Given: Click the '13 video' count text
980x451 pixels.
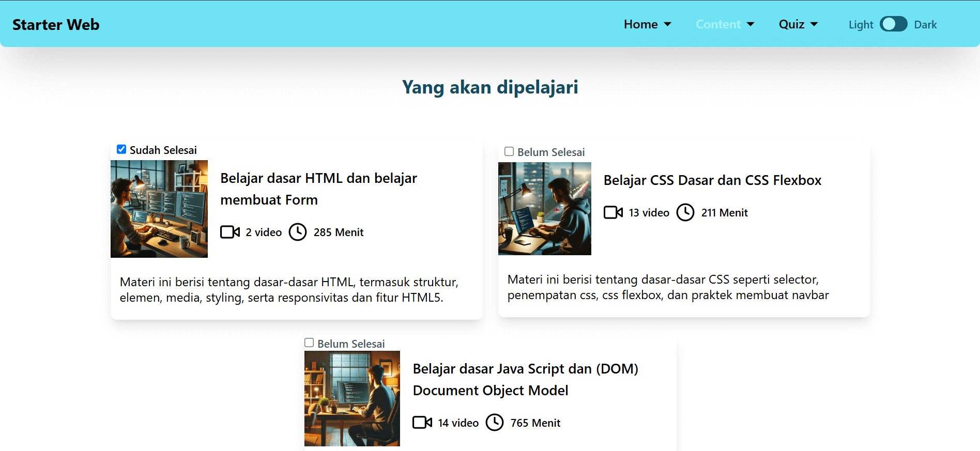Looking at the screenshot, I should click(x=649, y=213).
